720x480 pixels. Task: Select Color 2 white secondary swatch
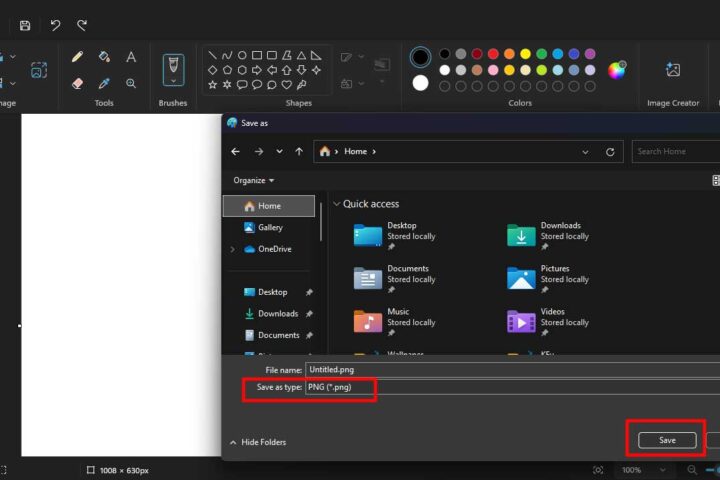point(420,83)
